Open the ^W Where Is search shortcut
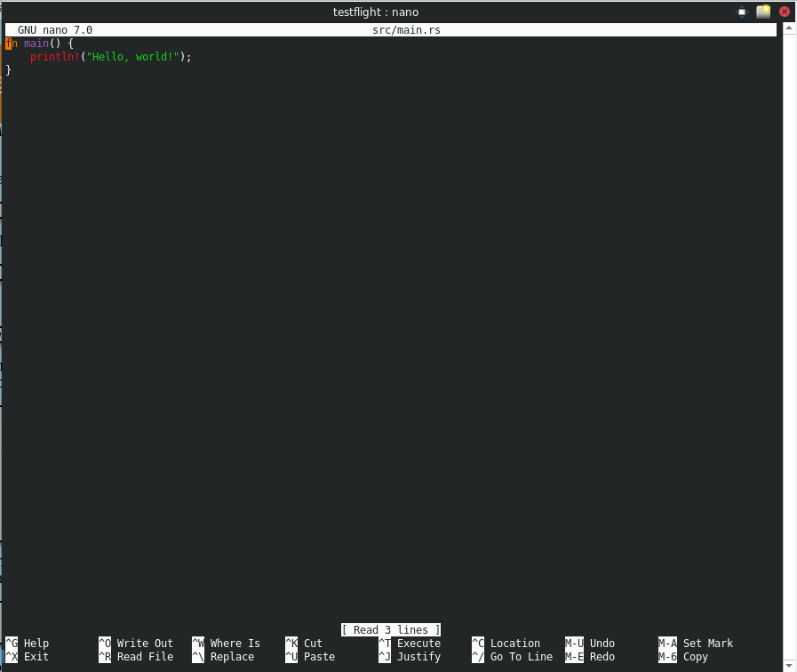Screen dimensions: 797x672 (226, 644)
